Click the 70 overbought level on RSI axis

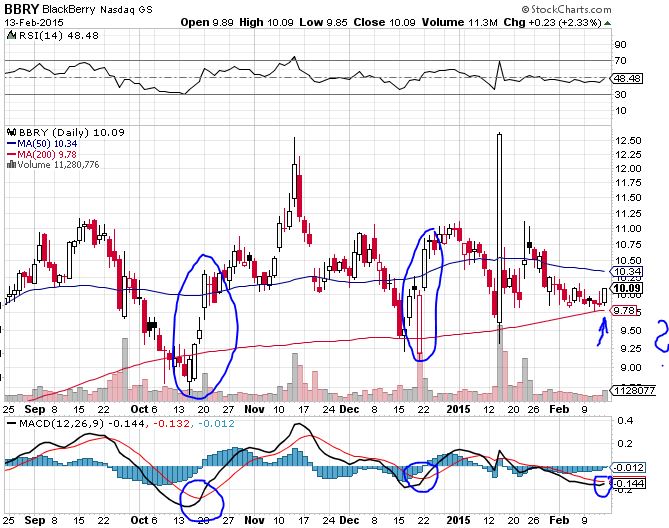click(621, 61)
